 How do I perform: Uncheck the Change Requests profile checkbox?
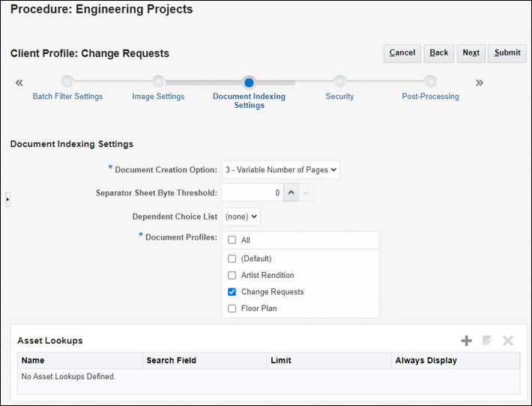click(x=232, y=292)
